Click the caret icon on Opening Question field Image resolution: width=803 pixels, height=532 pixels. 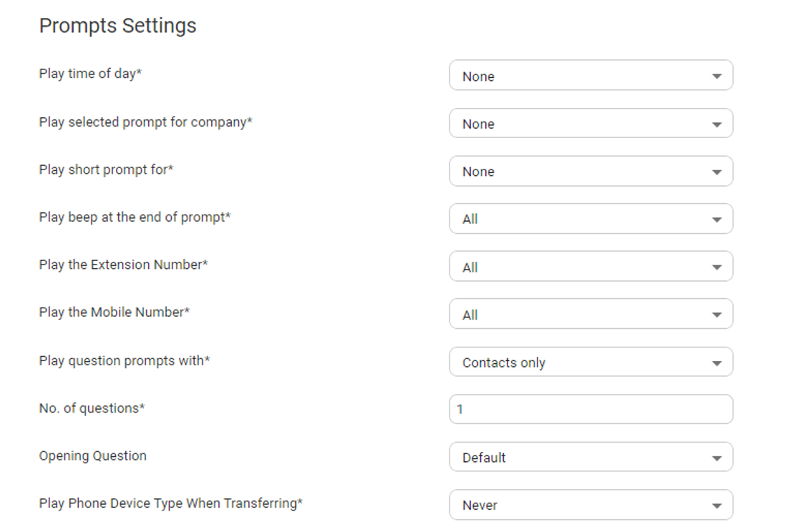click(716, 458)
